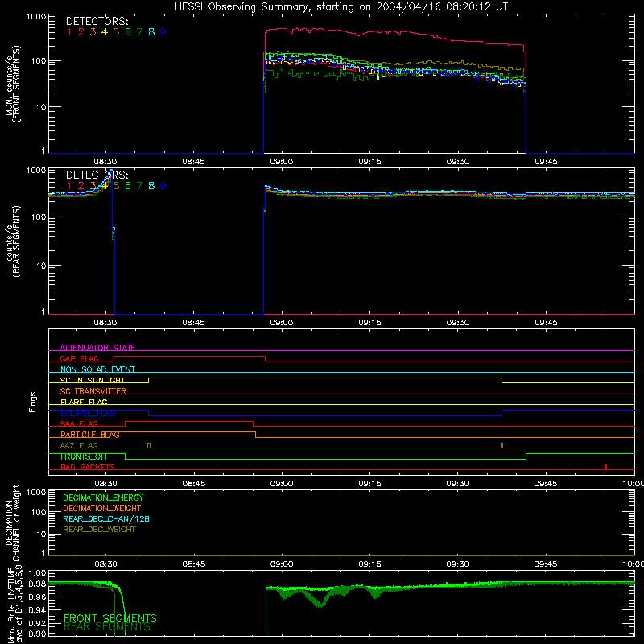Click DECIMATION_WEIGHT legend entry
Screen dimensions: 644x644
(x=102, y=509)
